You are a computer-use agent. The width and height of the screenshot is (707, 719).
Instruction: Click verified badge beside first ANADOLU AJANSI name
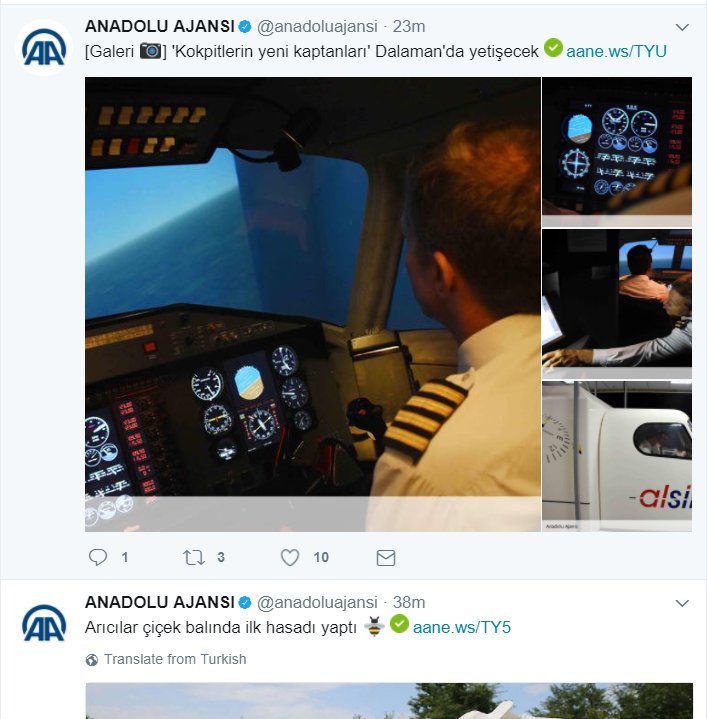[x=245, y=27]
